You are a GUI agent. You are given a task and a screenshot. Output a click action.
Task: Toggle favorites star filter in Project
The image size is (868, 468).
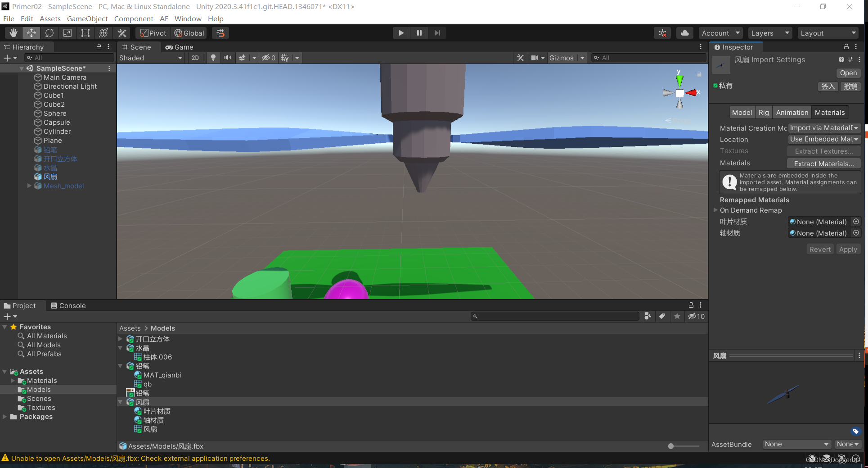677,316
